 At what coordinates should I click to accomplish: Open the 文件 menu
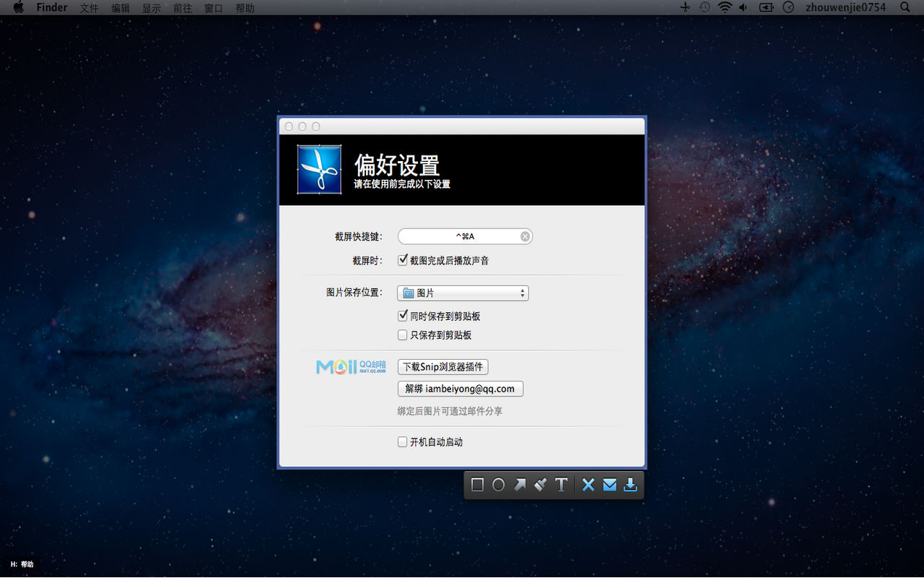coord(89,8)
